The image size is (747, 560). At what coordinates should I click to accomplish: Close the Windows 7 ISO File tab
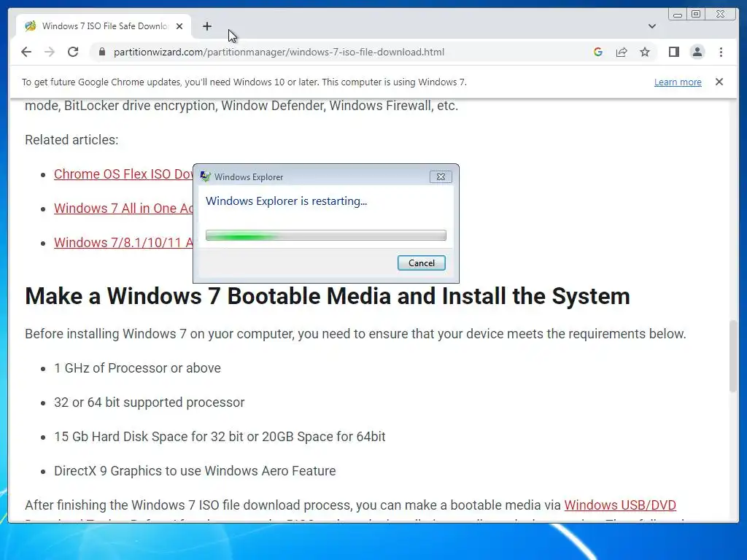(179, 26)
